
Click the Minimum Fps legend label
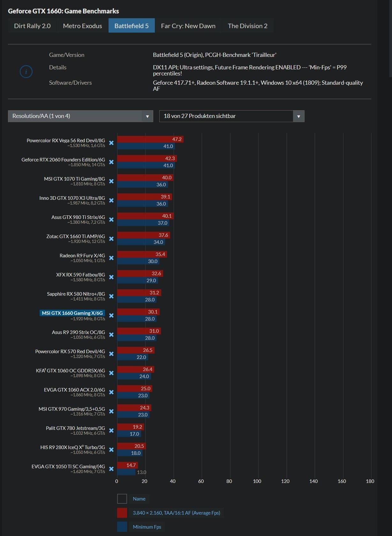(147, 527)
